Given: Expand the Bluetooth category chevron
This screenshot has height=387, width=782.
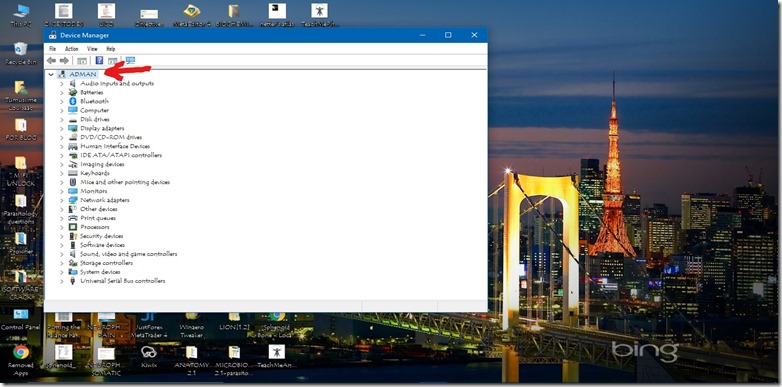Looking at the screenshot, I should 62,101.
